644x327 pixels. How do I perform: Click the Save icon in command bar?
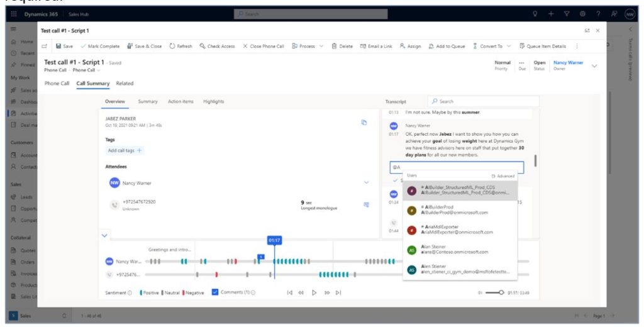click(58, 46)
